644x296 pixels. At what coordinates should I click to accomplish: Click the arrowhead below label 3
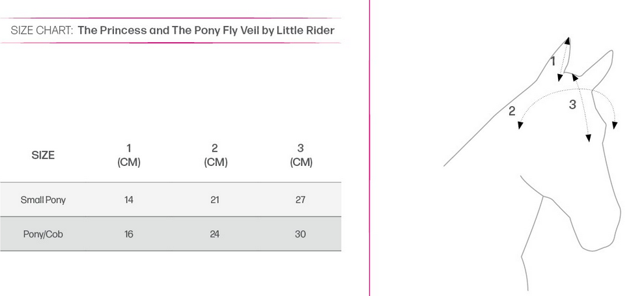tap(588, 138)
